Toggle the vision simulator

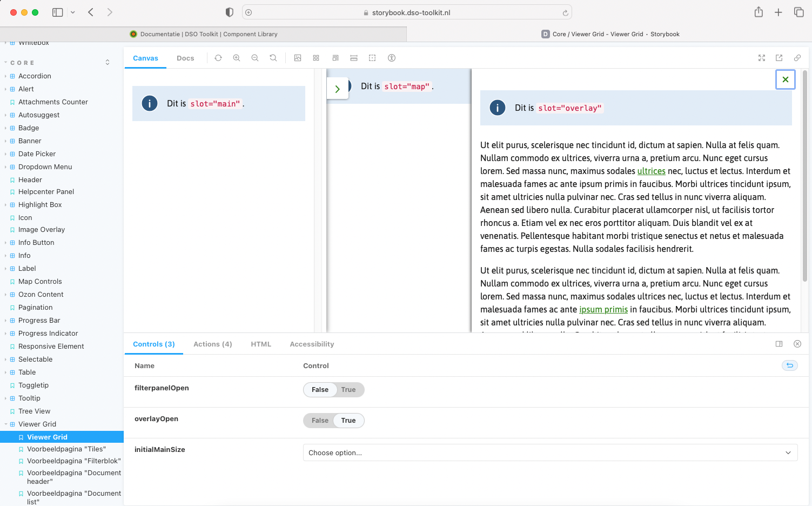[391, 58]
